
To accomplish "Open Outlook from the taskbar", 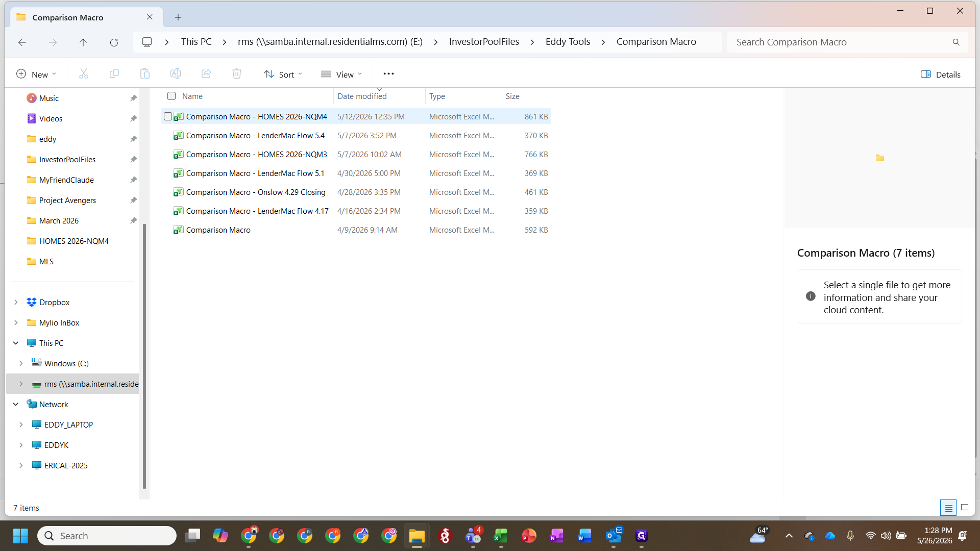I will pyautogui.click(x=614, y=536).
